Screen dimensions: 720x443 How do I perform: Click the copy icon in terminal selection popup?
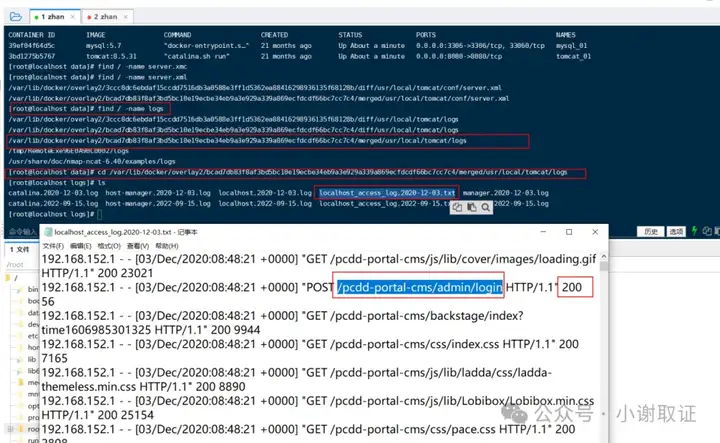click(x=457, y=207)
